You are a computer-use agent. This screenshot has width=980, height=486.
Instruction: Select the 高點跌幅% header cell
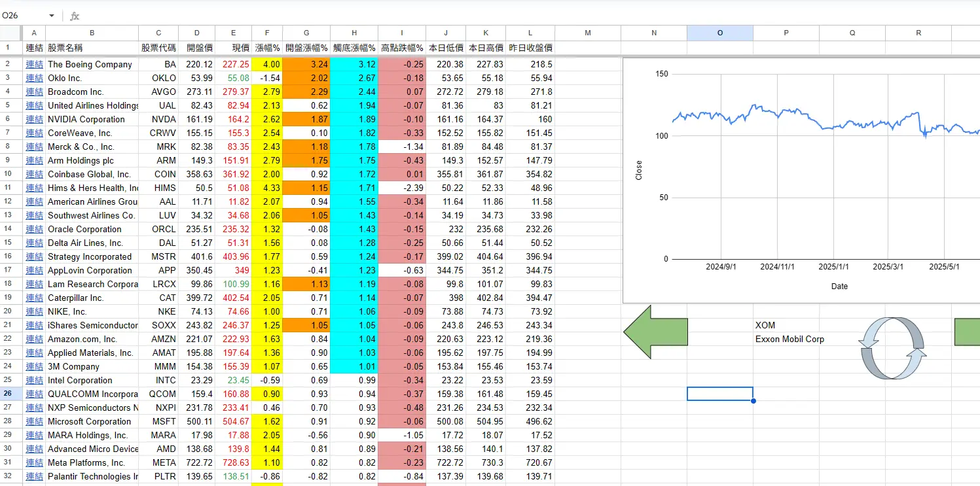tap(402, 48)
